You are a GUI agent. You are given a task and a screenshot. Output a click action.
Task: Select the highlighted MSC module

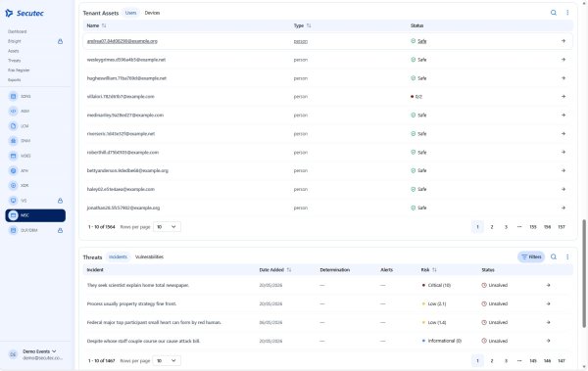pos(35,215)
